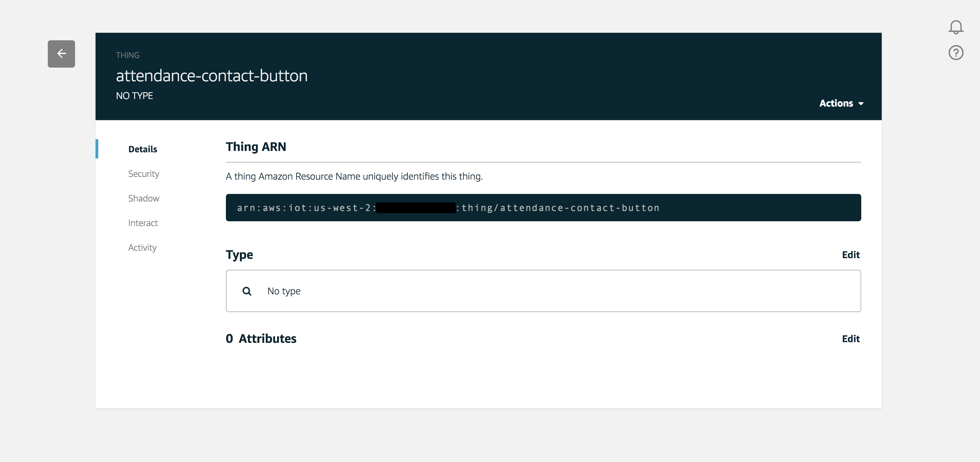Click the Type section heading

point(239,255)
